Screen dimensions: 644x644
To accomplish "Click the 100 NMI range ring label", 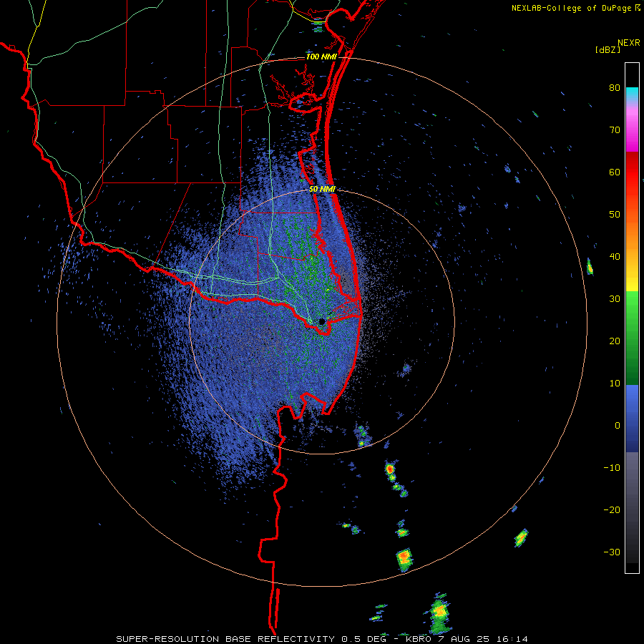I will tap(321, 57).
